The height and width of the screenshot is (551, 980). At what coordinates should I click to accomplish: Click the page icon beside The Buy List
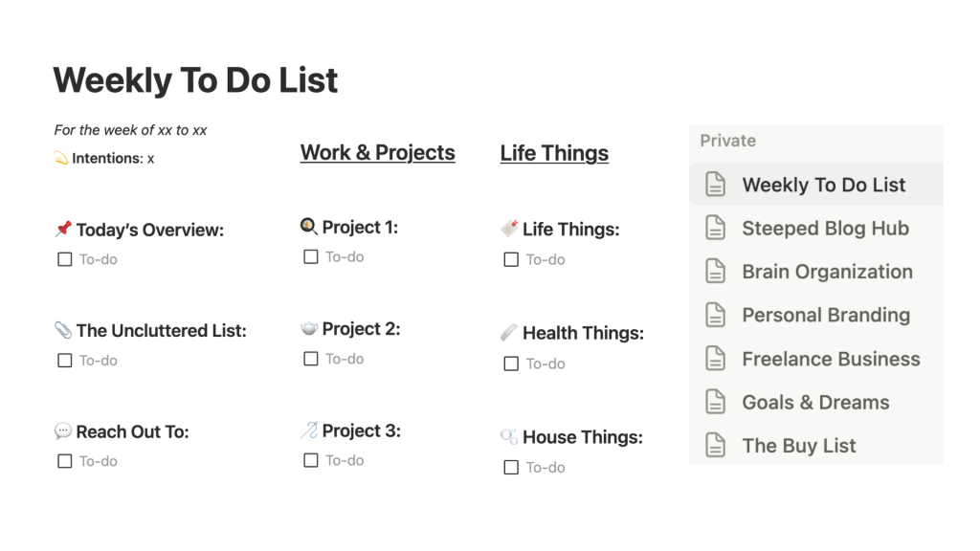715,445
